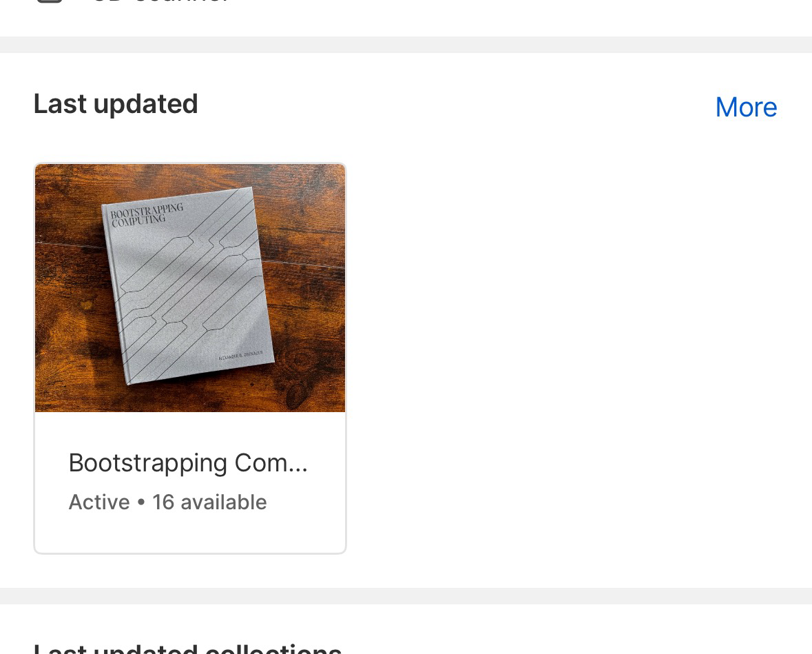This screenshot has width=812, height=654.
Task: Click the word updated in the section heading
Action: coord(145,105)
